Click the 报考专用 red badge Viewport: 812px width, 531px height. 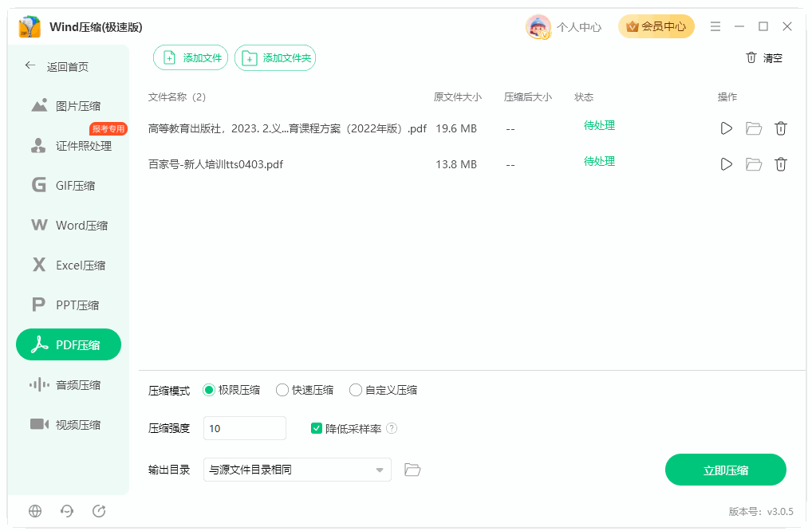[x=108, y=128]
